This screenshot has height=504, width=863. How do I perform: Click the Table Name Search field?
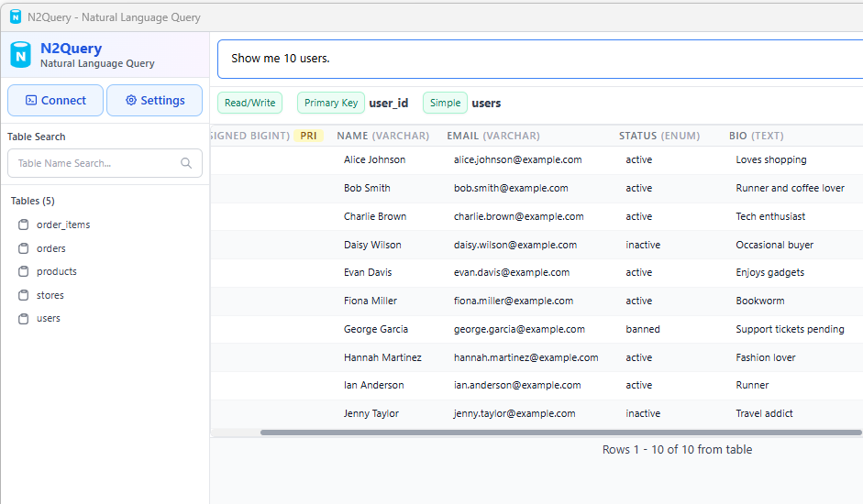click(x=105, y=163)
